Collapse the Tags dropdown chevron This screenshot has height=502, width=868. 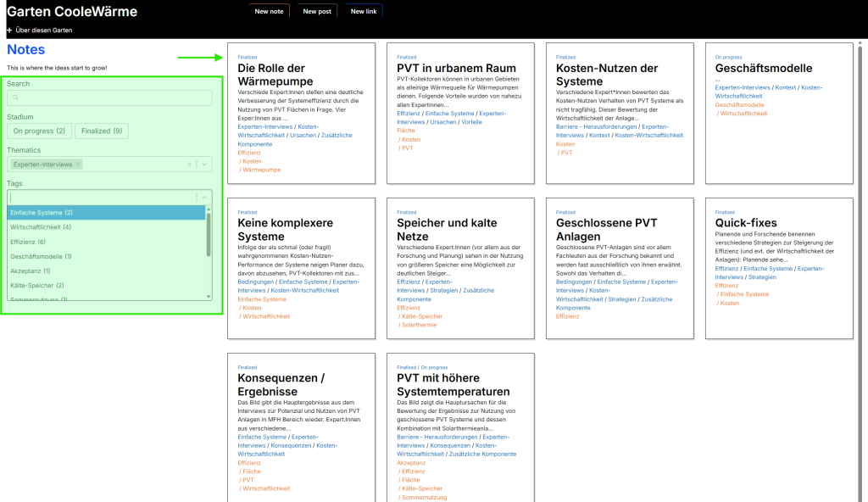click(204, 198)
